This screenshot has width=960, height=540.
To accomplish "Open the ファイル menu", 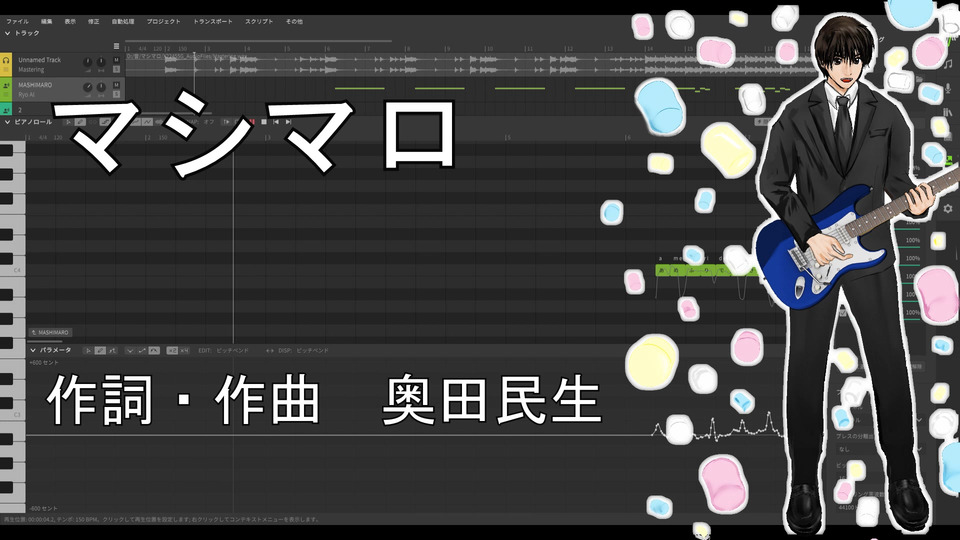I will (x=17, y=21).
